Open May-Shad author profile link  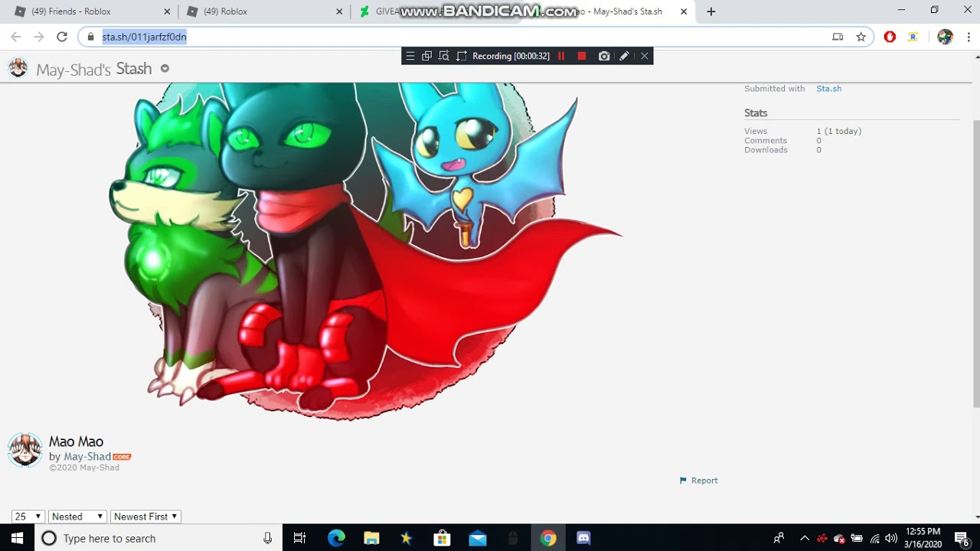(x=87, y=457)
